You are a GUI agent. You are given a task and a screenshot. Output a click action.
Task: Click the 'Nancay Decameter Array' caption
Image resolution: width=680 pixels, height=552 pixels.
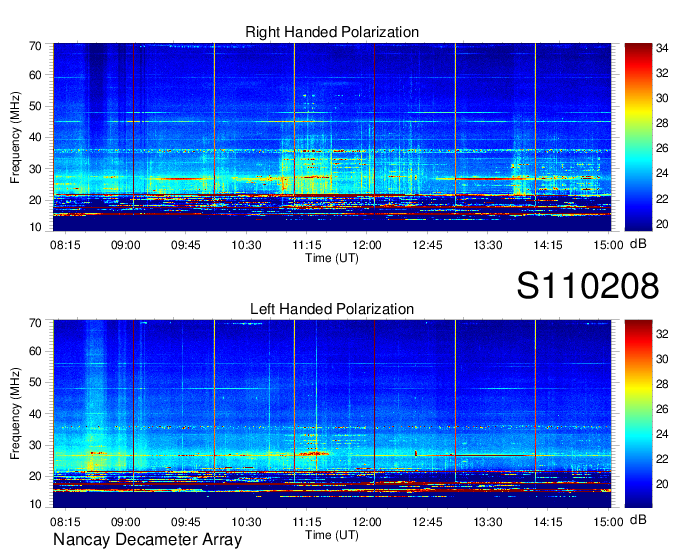[x=147, y=539]
